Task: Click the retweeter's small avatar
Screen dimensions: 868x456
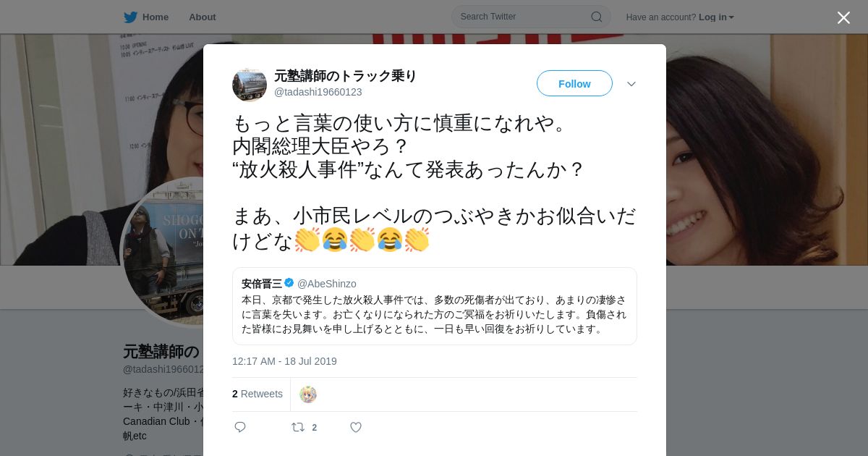Action: point(308,394)
